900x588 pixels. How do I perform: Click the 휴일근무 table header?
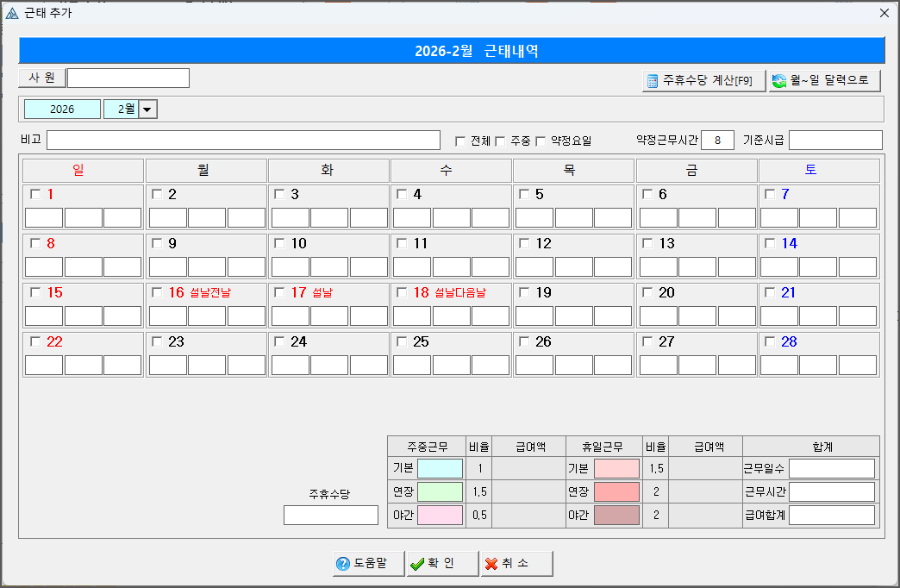[603, 447]
